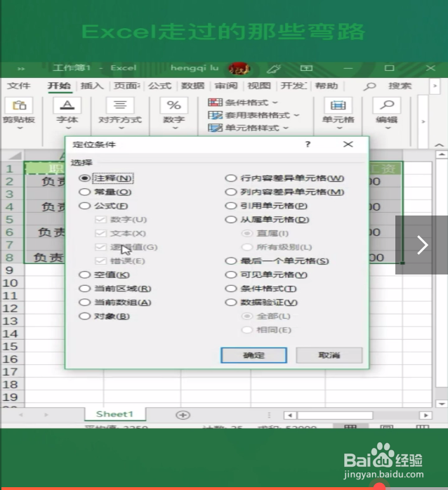The width and height of the screenshot is (448, 490).
Task: Expand the 剪贴板 group chevron
Action: coord(20,128)
